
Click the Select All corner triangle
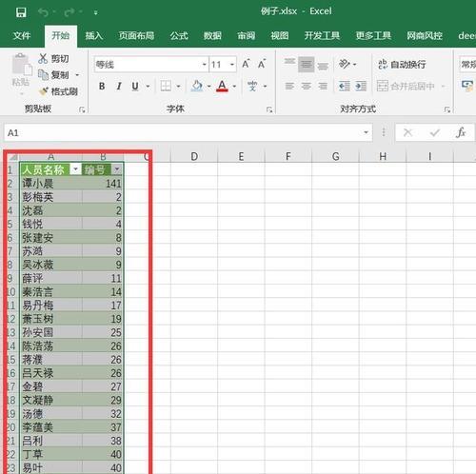[x=12, y=157]
